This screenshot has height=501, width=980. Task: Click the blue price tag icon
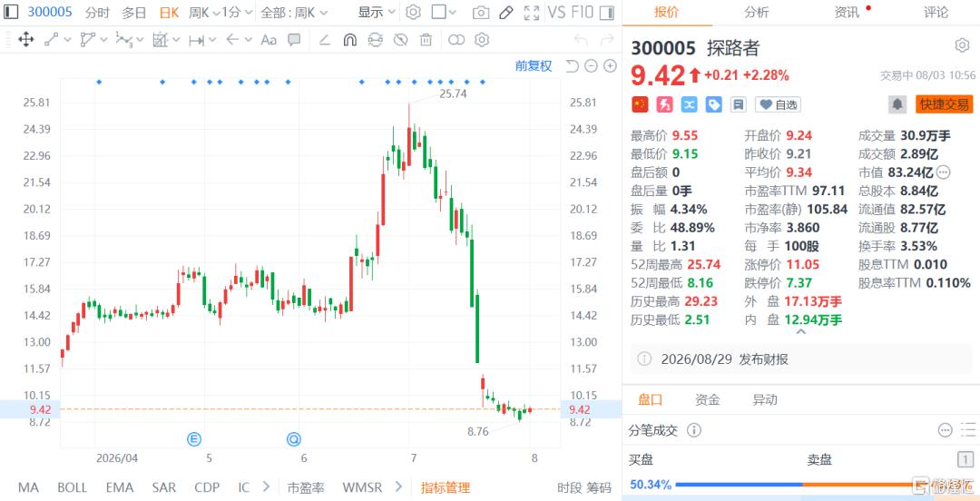click(x=714, y=104)
